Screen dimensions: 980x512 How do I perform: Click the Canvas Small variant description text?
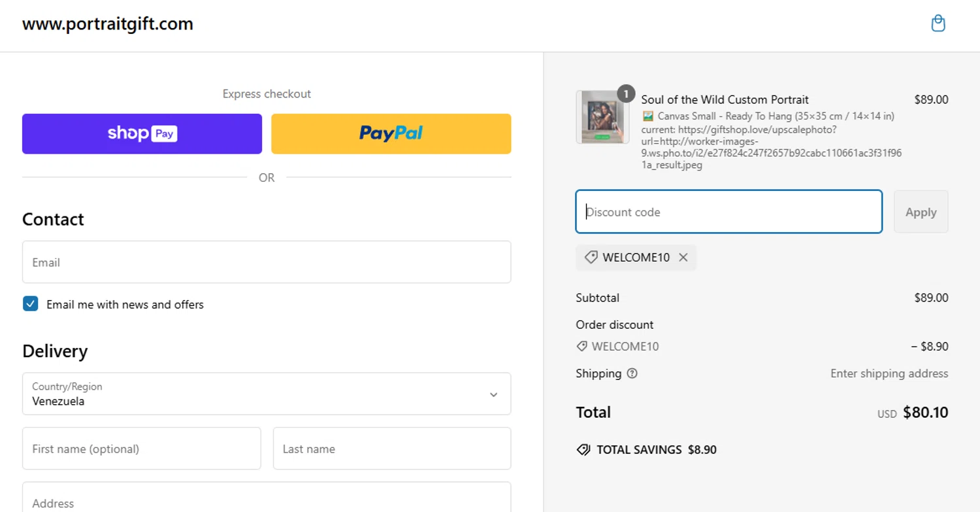(x=768, y=116)
